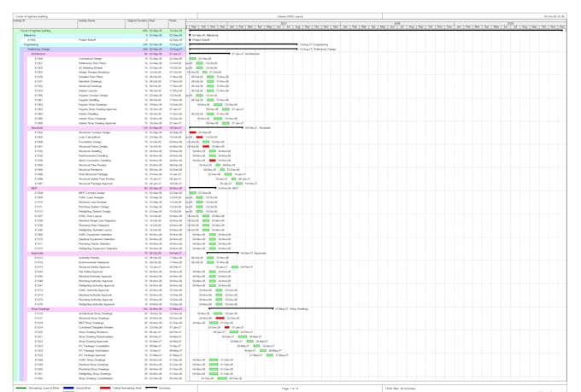Image resolution: width=581 pixels, height=392 pixels.
Task: Click the red Critical Remaining Work swatch
Action: pyautogui.click(x=105, y=388)
